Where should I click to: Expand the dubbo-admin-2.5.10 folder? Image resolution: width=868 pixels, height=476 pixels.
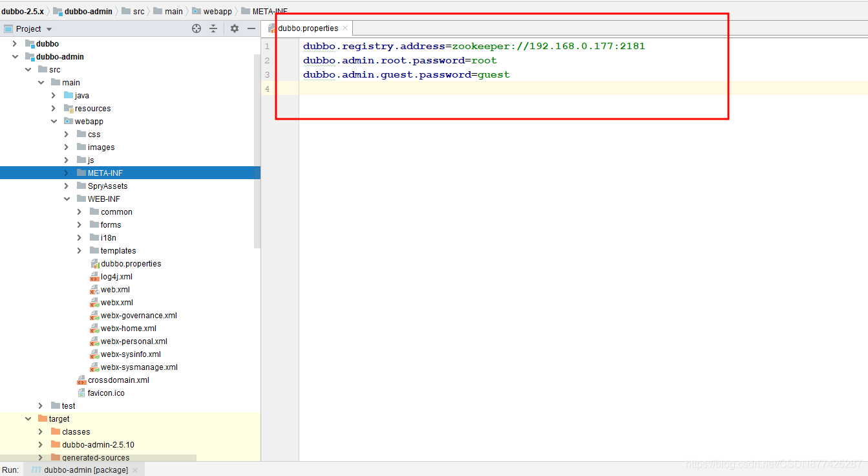(x=41, y=444)
